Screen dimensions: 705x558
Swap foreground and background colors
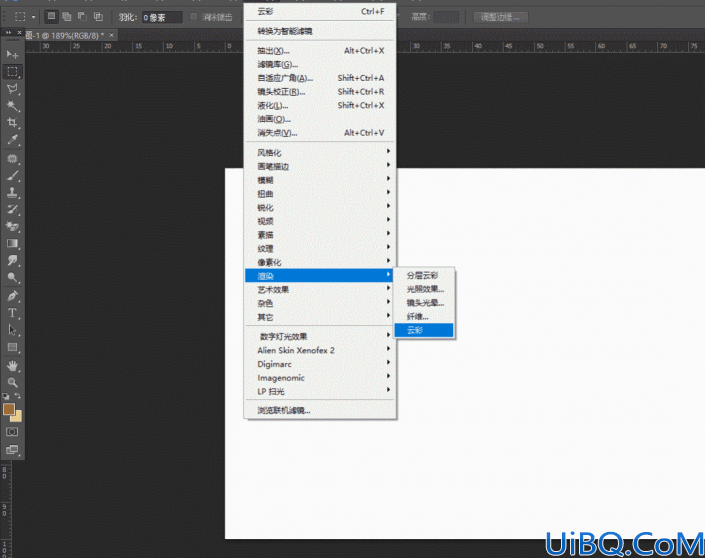pyautogui.click(x=18, y=396)
